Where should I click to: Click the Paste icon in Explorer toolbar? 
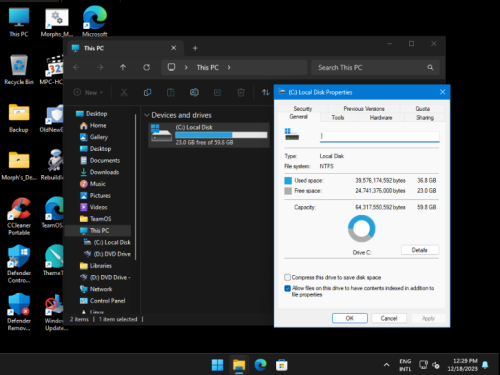click(x=171, y=92)
